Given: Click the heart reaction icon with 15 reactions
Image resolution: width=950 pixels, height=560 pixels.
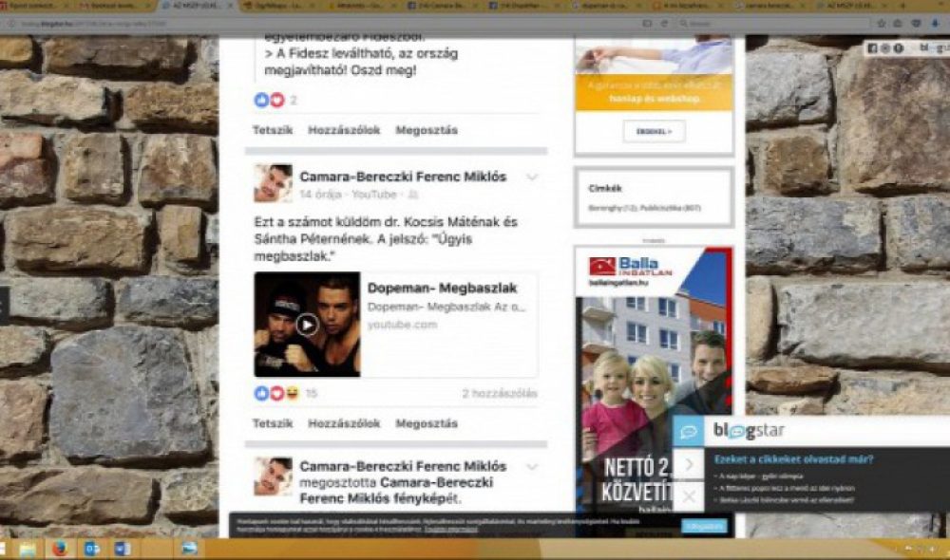Looking at the screenshot, I should click(276, 394).
